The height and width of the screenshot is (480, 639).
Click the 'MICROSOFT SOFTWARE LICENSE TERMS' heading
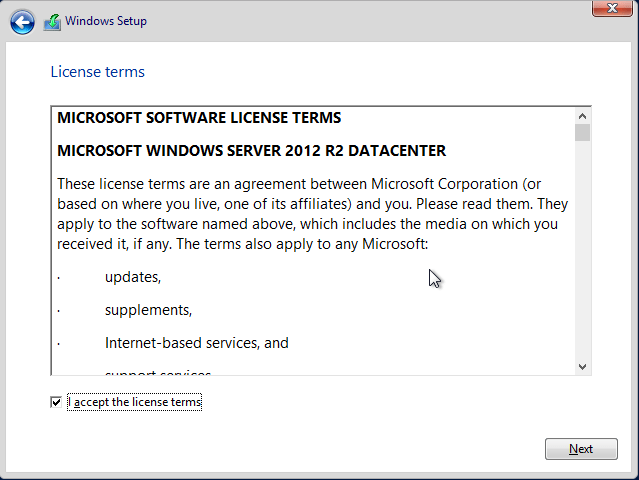[x=199, y=118]
